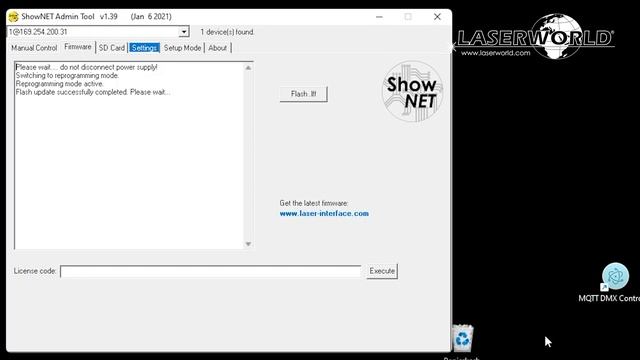Minimize the ShowNET Admin Tool window
Viewport: 640px width, 360px height.
pyautogui.click(x=379, y=17)
